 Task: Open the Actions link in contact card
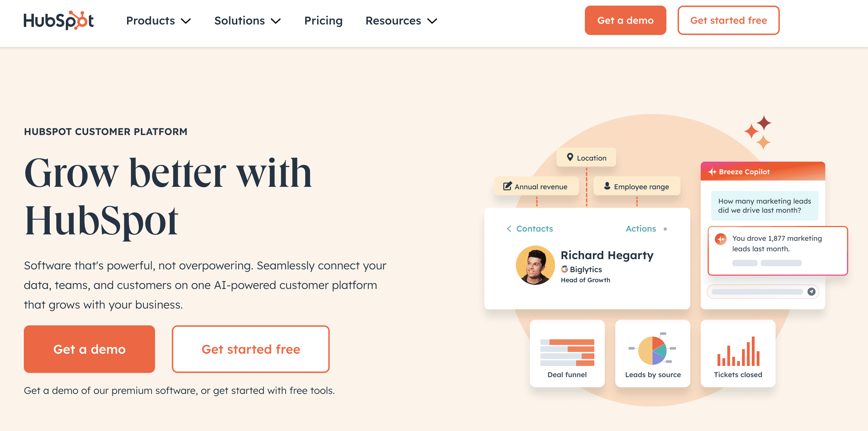coord(641,229)
